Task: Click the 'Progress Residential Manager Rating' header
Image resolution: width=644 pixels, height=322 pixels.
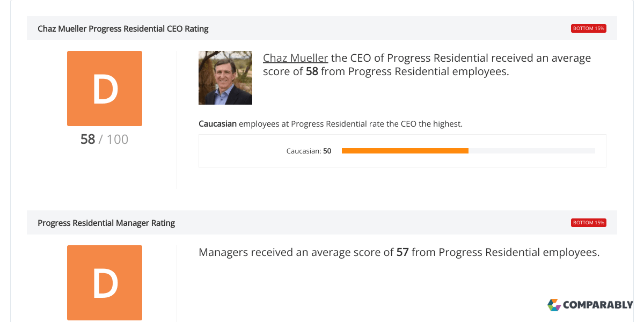Action: pyautogui.click(x=106, y=223)
